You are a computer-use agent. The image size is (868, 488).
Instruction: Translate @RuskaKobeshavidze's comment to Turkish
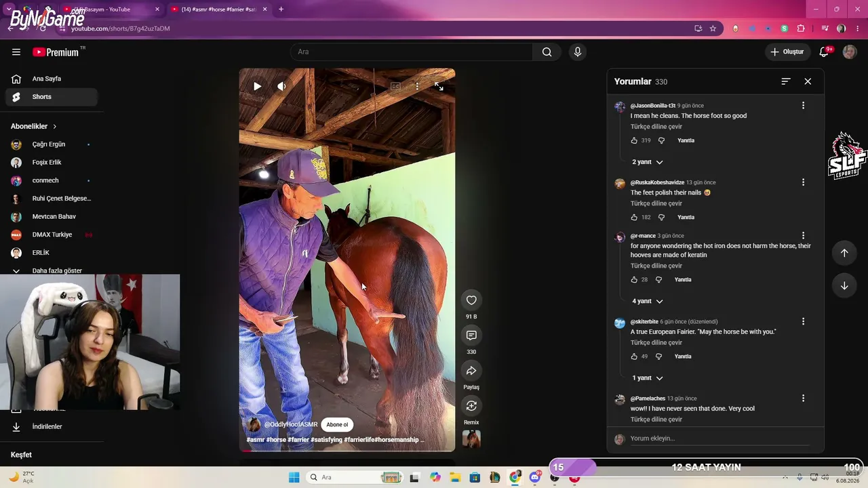(656, 203)
